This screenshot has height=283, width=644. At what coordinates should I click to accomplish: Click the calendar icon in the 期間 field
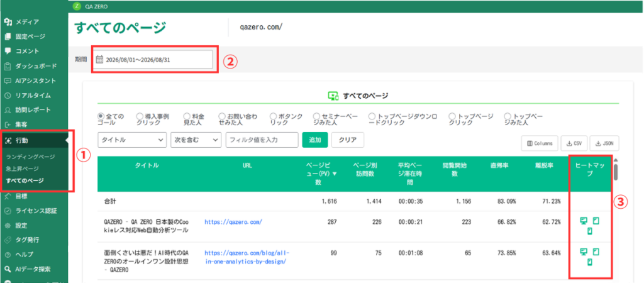pos(99,60)
